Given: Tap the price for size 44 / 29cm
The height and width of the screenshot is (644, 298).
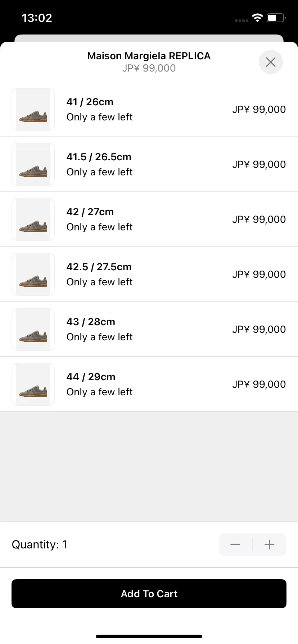Looking at the screenshot, I should (259, 384).
